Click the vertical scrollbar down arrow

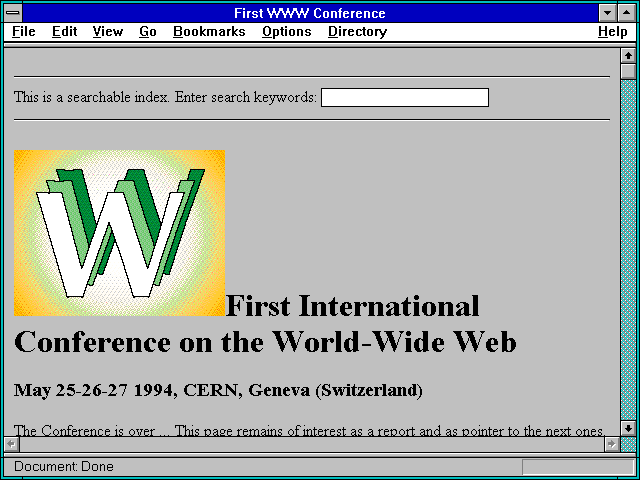(x=628, y=428)
